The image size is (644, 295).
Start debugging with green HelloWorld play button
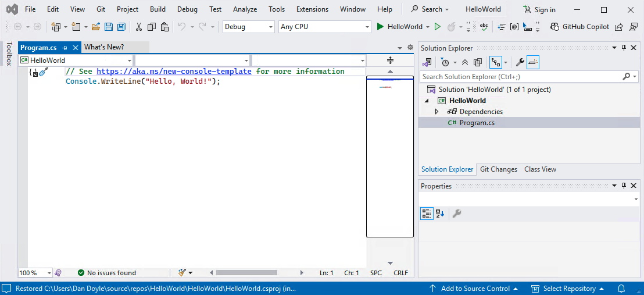[400, 27]
